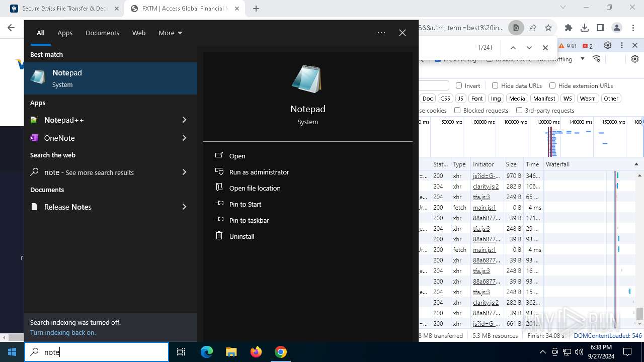Viewport: 644px width, 362px height.
Task: Go to next find result
Action: click(529, 48)
